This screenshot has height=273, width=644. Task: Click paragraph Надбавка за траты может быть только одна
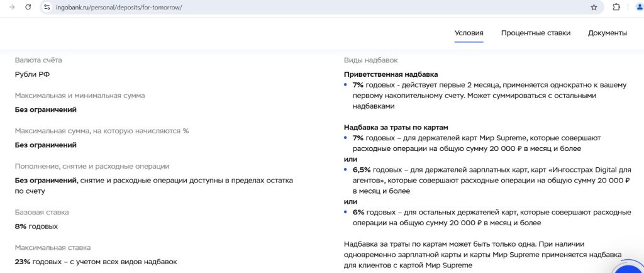point(482,255)
